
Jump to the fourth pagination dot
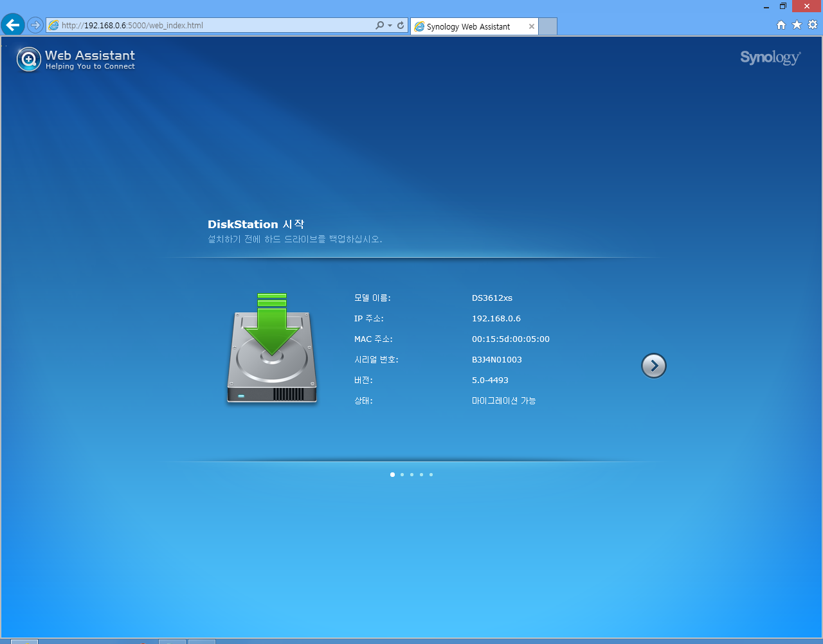coord(421,474)
